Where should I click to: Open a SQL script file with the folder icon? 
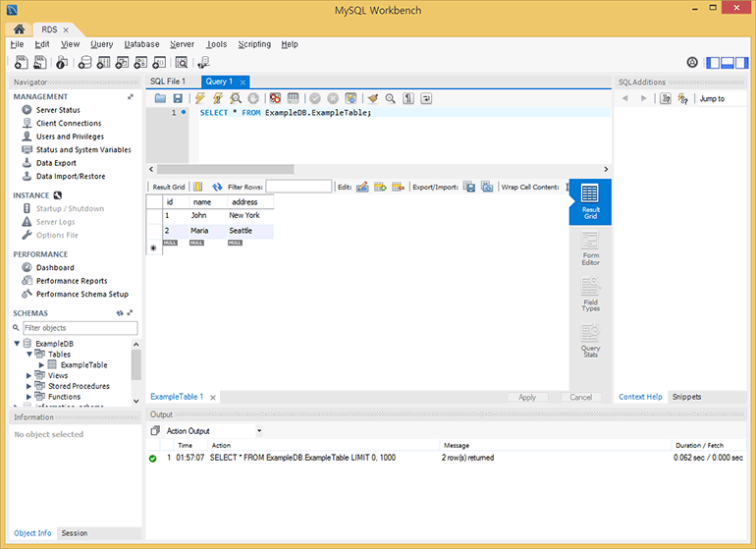(x=160, y=98)
